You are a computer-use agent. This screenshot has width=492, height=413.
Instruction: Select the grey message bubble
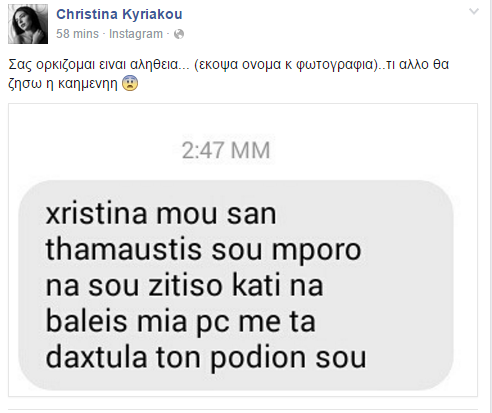(236, 285)
